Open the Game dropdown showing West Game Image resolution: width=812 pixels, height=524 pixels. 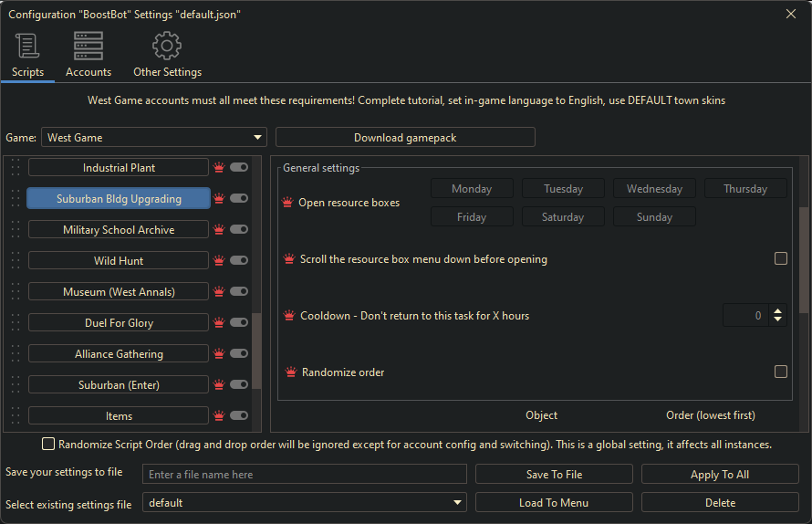coord(153,138)
